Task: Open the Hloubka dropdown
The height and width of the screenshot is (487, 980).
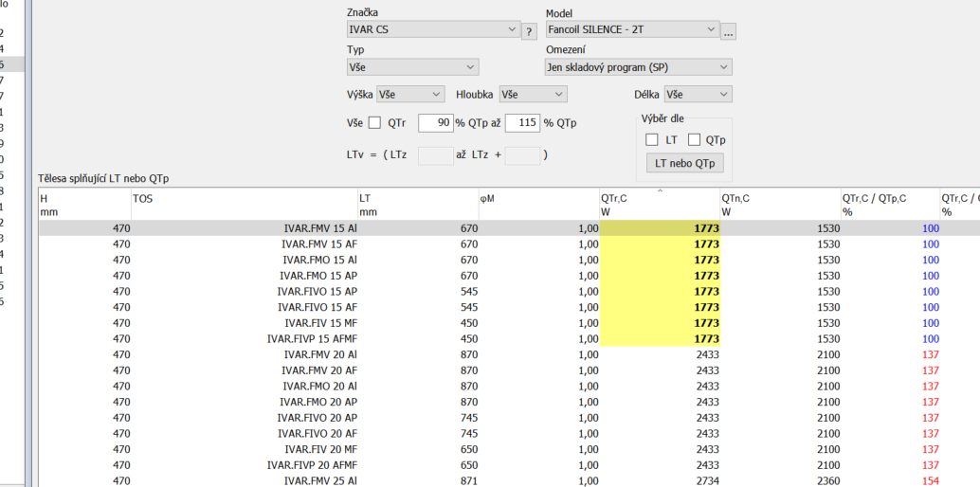Action: pos(534,95)
